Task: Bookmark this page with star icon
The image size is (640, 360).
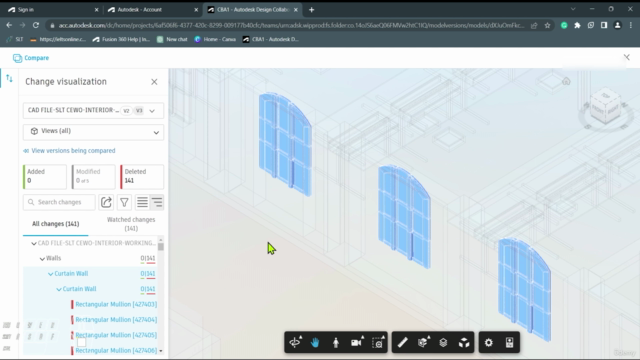Action: [x=547, y=25]
